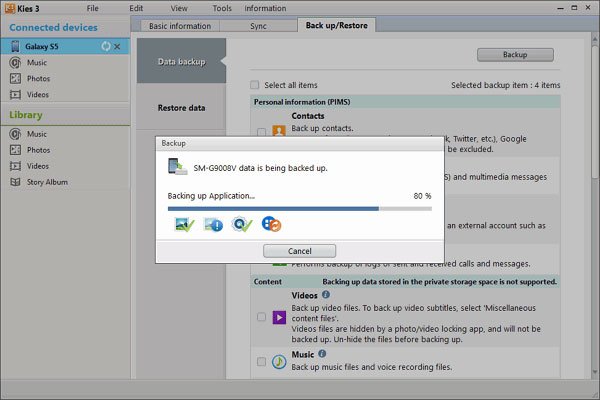600x400 pixels.
Task: Click the Backup dialog title bar
Action: (x=300, y=143)
